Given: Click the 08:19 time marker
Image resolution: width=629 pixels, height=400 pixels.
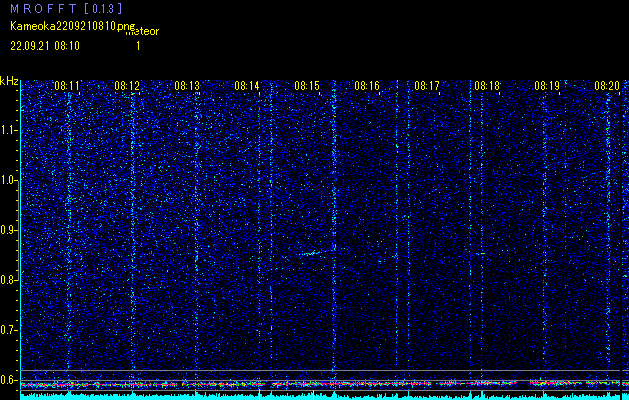Looking at the screenshot, I should 547,86.
